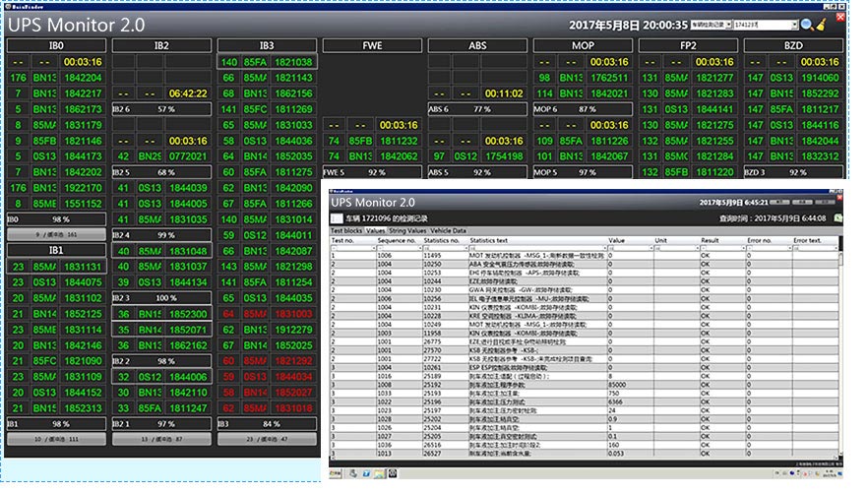Click the BZD station header
The height and width of the screenshot is (493, 868).
click(793, 45)
